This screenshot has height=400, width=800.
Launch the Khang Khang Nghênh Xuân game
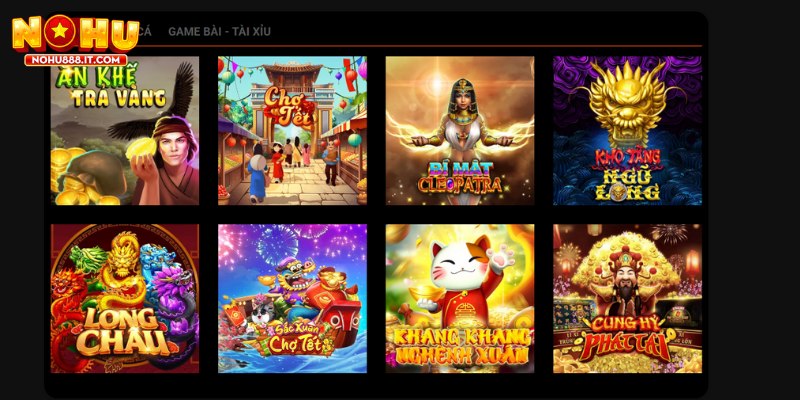pos(460,298)
